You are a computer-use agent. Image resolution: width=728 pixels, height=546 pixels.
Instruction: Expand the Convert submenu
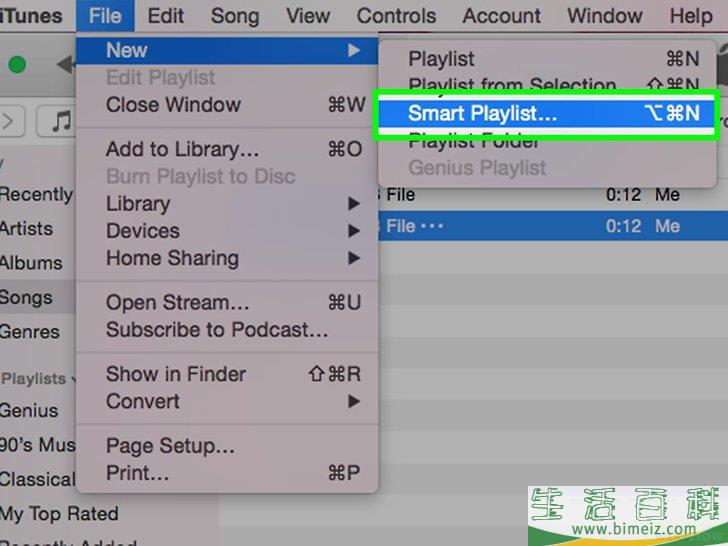tap(227, 402)
